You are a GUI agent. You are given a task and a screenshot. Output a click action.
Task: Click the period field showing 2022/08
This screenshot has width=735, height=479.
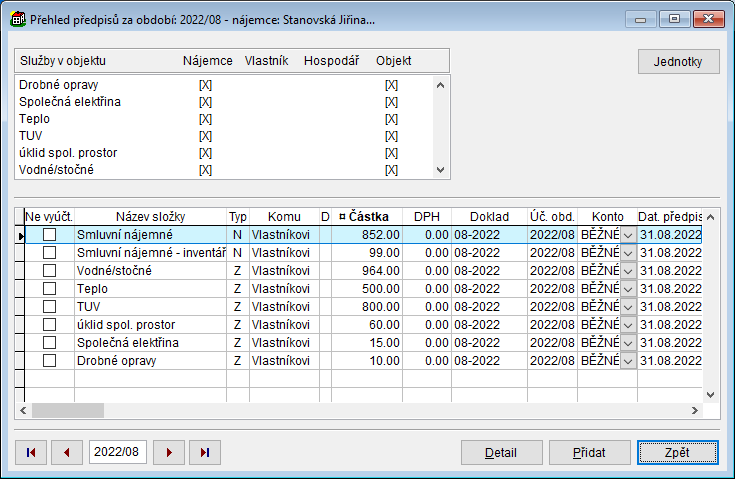click(117, 453)
